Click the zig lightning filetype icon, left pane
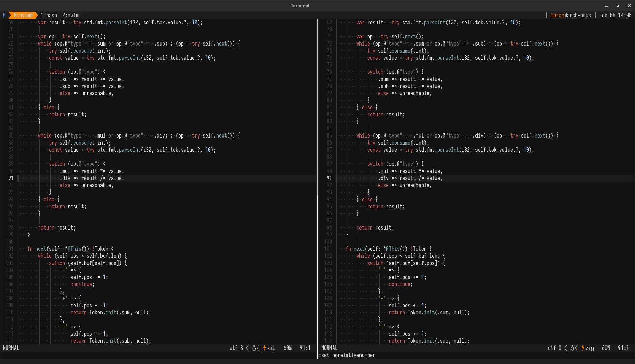635x364 pixels. pyautogui.click(x=264, y=348)
